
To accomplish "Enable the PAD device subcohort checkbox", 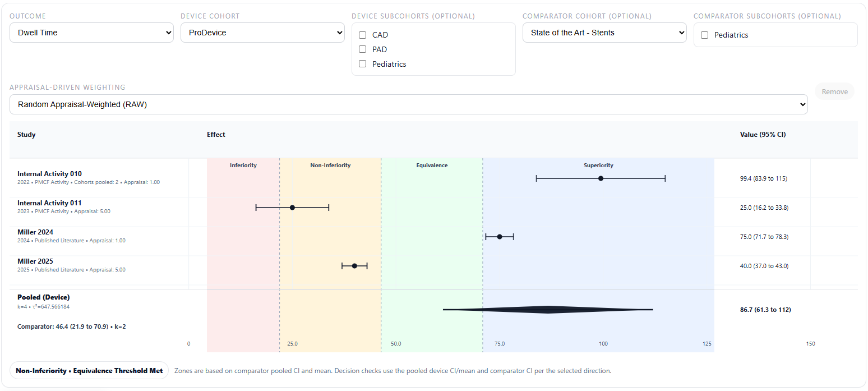I will (362, 49).
